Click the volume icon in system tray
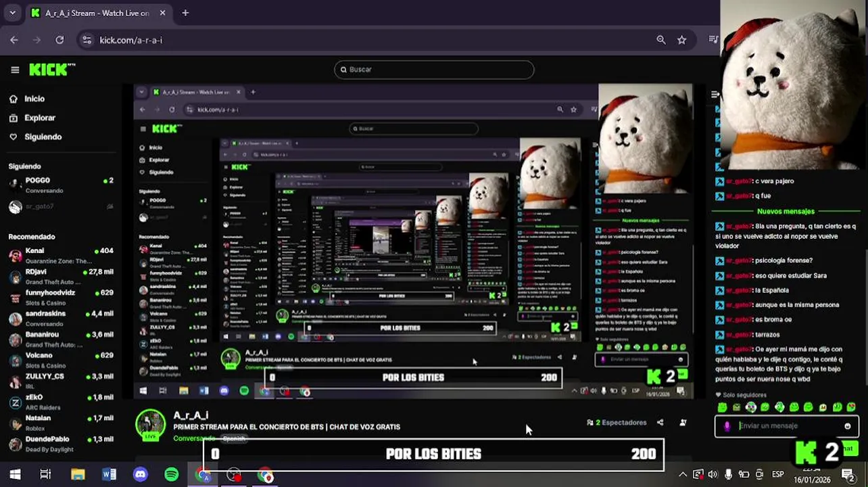 [x=713, y=475]
